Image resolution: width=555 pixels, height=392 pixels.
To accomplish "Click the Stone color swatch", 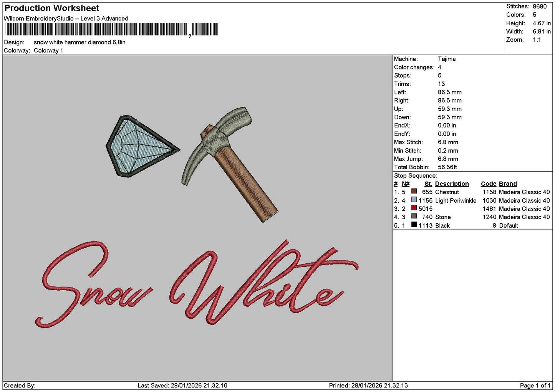I will coord(414,217).
